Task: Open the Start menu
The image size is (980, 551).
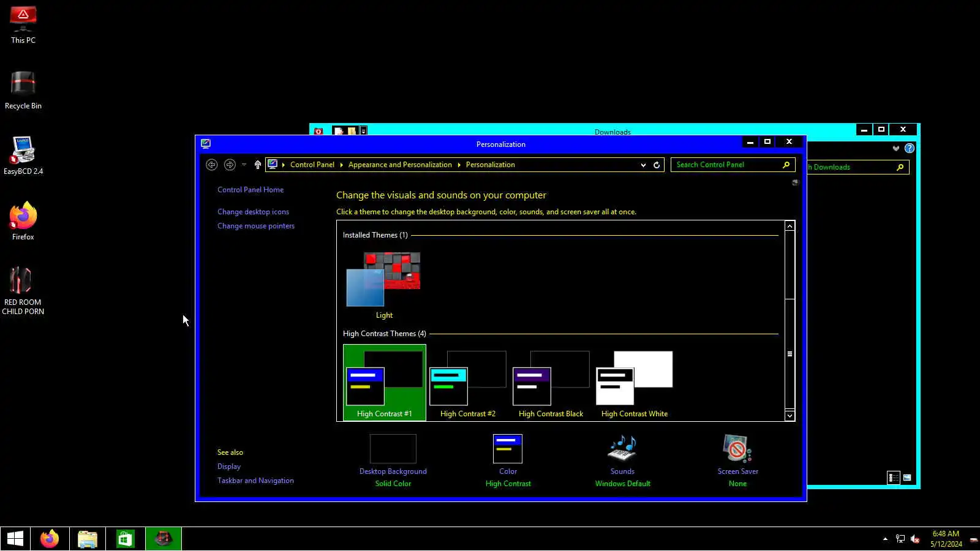Action: coord(15,539)
